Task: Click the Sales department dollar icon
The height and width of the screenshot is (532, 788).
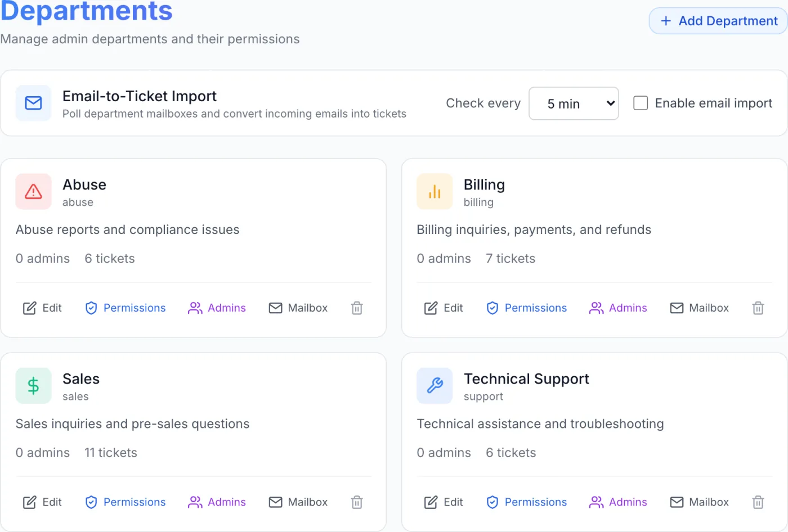Action: tap(33, 386)
